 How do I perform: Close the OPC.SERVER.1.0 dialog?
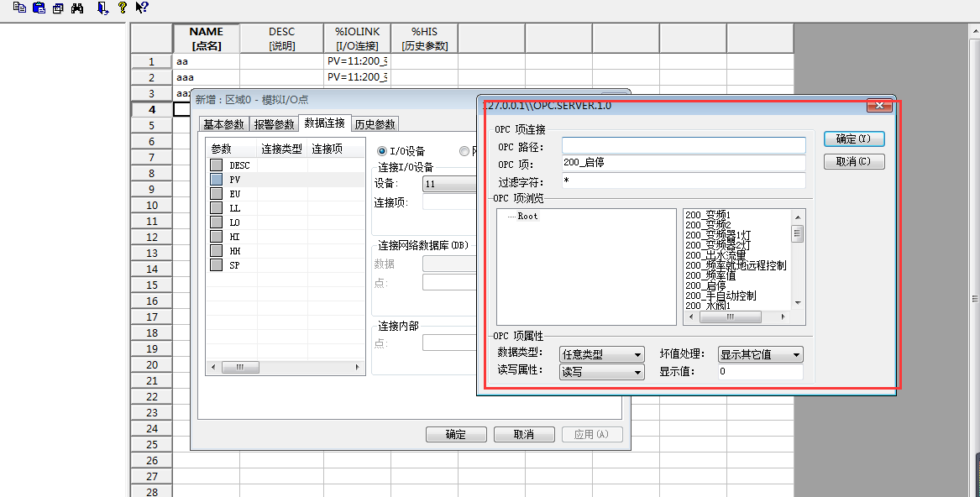coord(878,106)
